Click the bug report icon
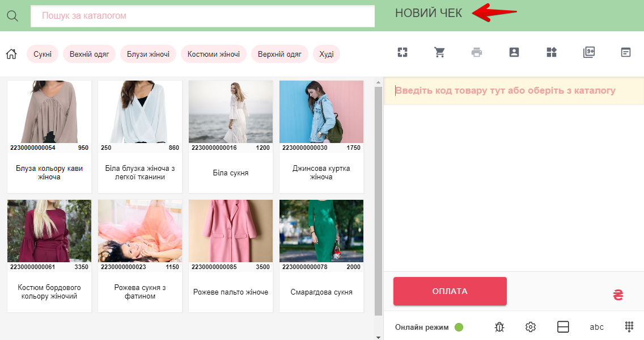 pyautogui.click(x=499, y=326)
